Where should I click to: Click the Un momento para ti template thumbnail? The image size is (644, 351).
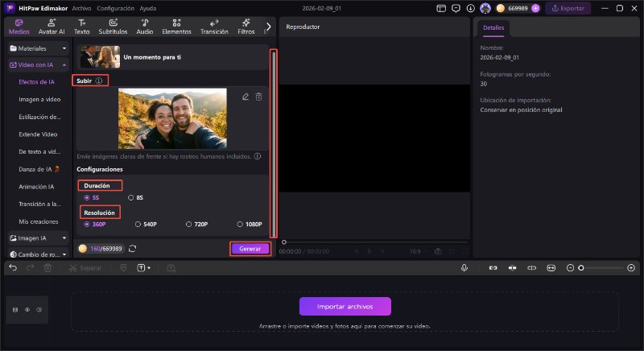click(100, 57)
